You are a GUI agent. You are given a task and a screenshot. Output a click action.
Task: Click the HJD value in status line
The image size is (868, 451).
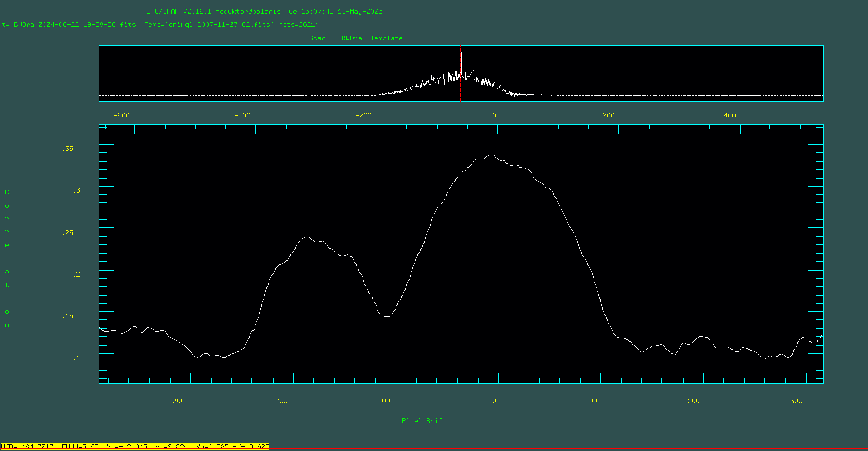27,446
